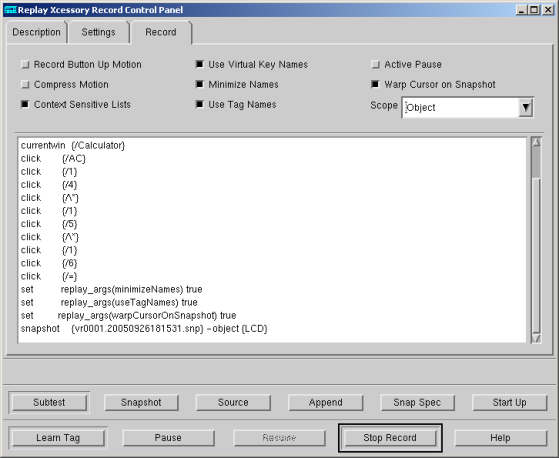Maximize the Record Control Panel window
Image resolution: width=559 pixels, height=458 pixels.
[534, 10]
